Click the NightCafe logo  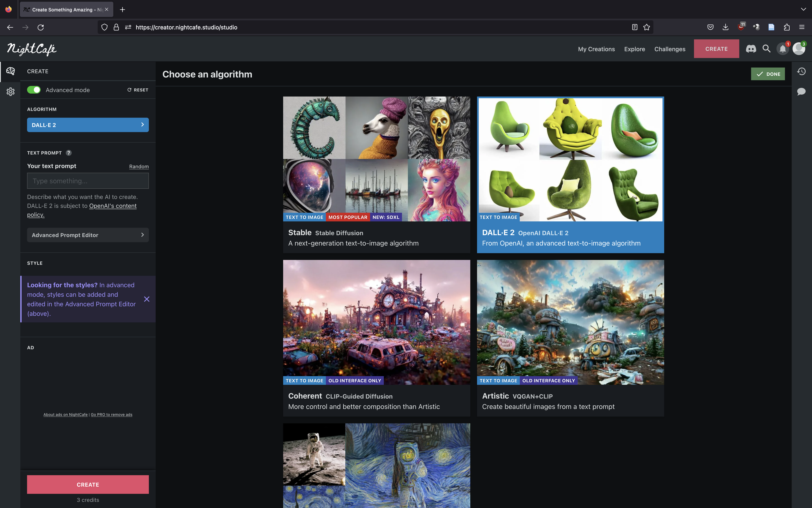click(32, 49)
